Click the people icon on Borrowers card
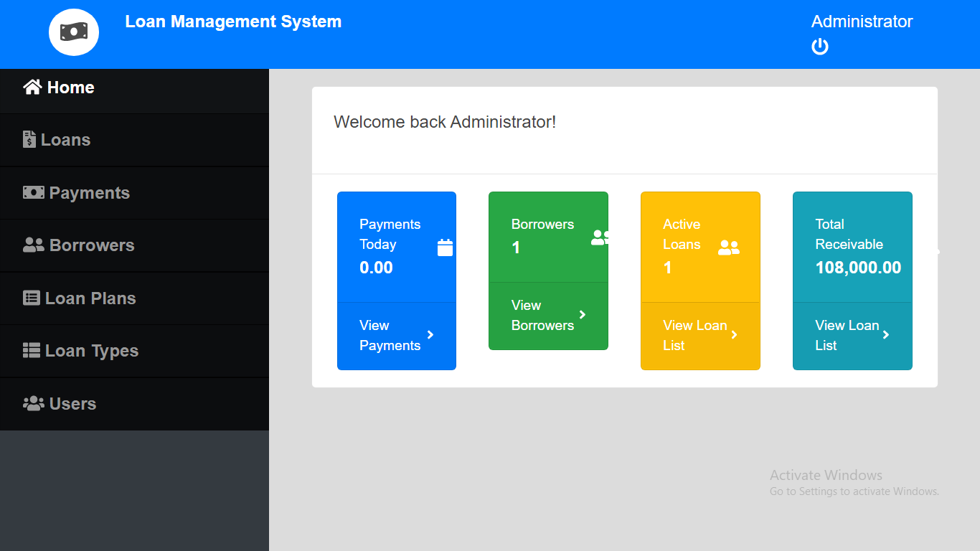980x551 pixels. [601, 237]
